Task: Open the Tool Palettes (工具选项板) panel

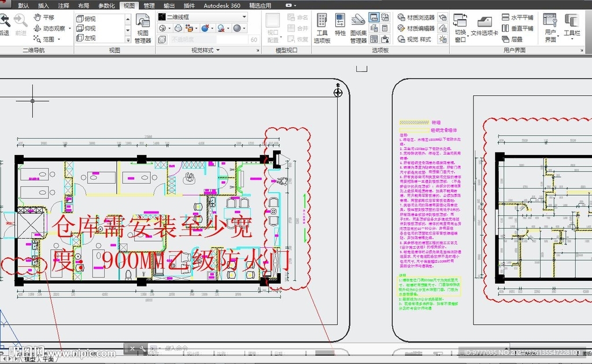Action: (322, 28)
